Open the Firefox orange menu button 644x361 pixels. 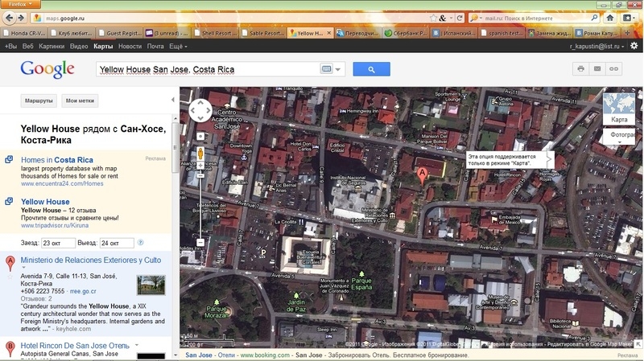pos(21,4)
